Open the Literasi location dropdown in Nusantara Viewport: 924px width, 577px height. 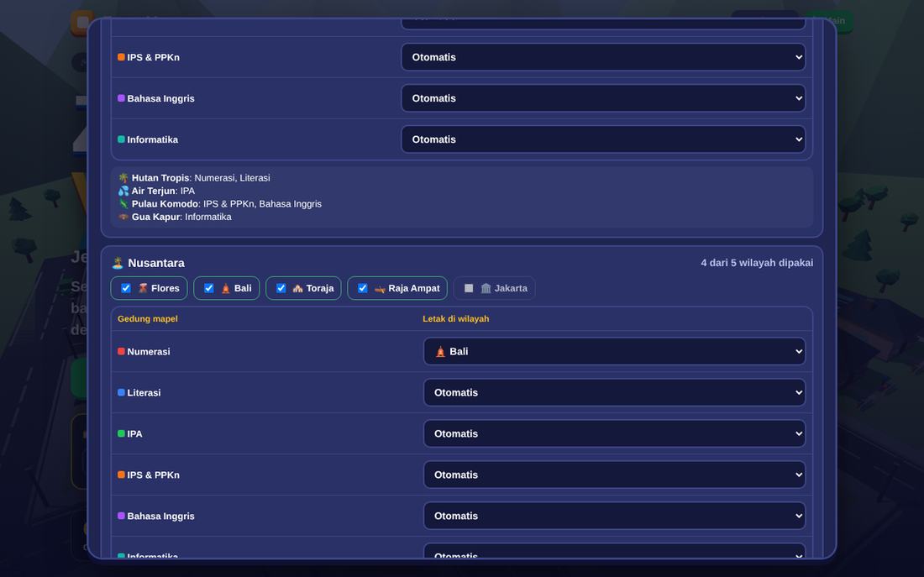(x=615, y=392)
